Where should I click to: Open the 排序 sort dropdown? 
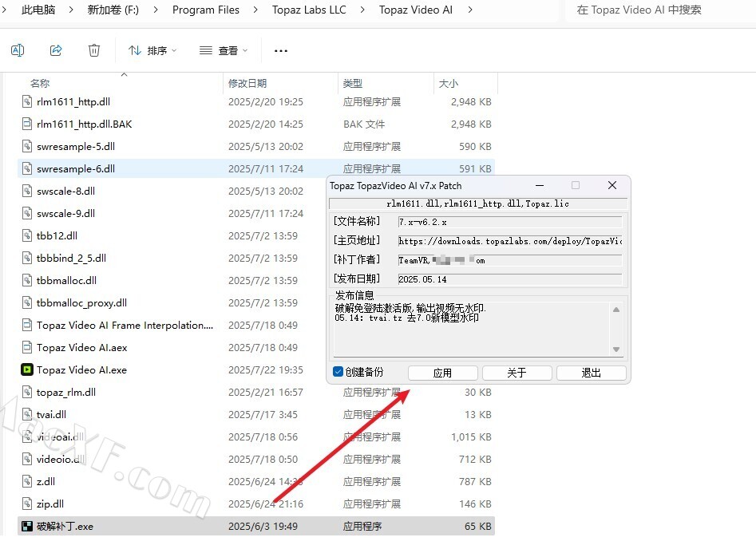click(x=152, y=50)
